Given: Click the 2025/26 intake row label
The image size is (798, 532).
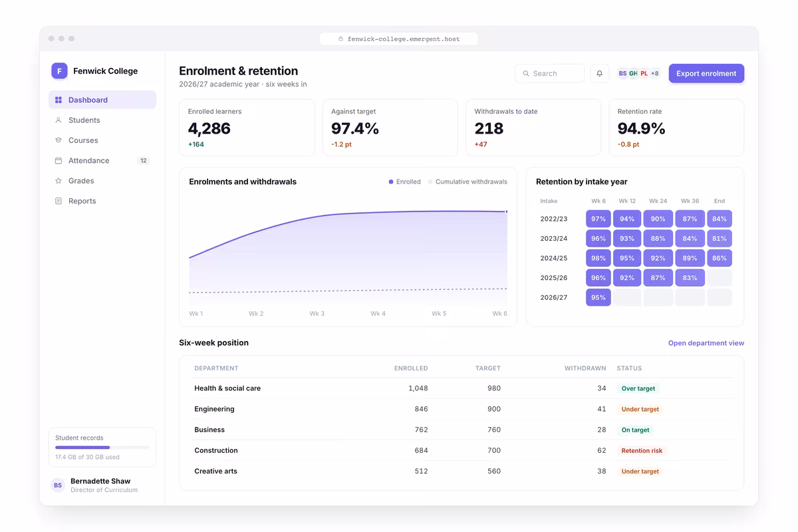Looking at the screenshot, I should (x=553, y=278).
